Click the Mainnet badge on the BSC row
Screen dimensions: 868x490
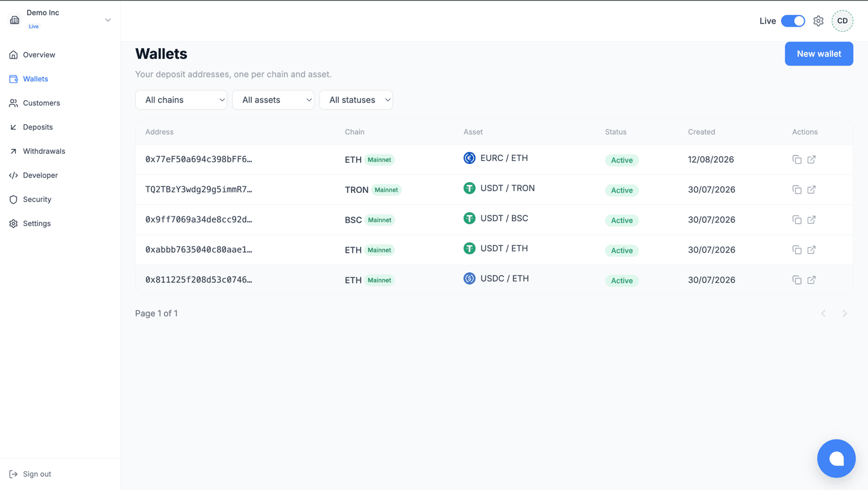(x=380, y=220)
